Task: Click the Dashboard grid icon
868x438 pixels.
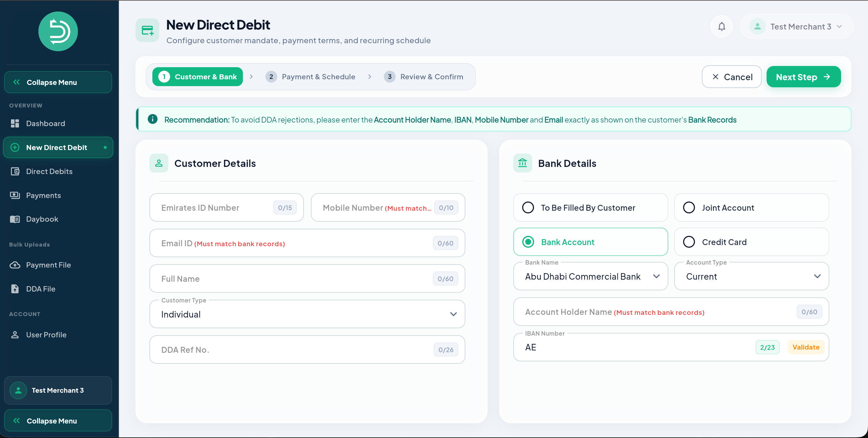Action: (15, 123)
